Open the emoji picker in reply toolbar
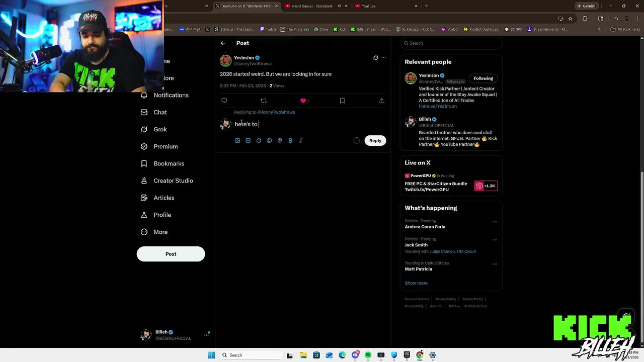Screen dimensions: 644x362 tap(269, 141)
